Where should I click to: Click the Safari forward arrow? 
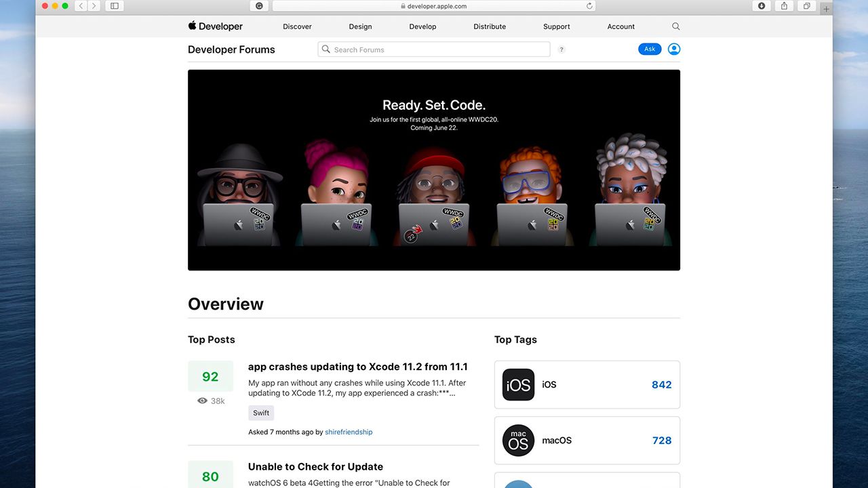(x=94, y=6)
